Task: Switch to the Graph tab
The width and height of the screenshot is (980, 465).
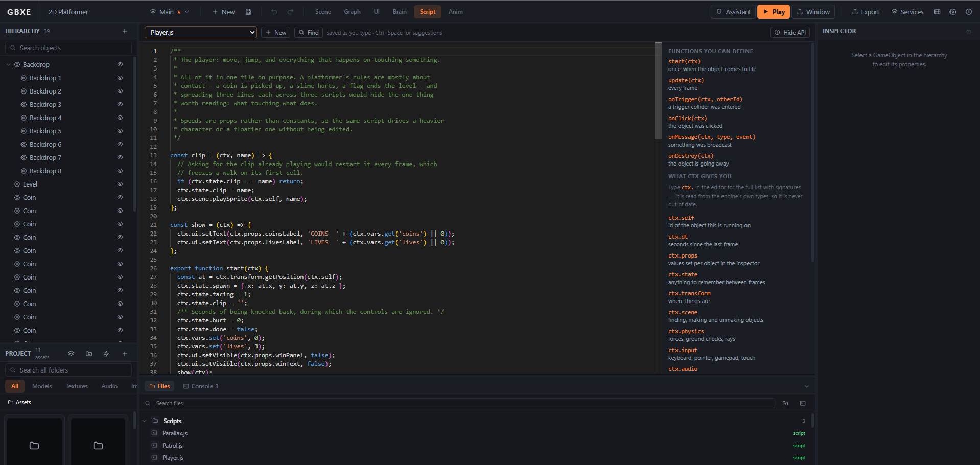Action: [352, 12]
